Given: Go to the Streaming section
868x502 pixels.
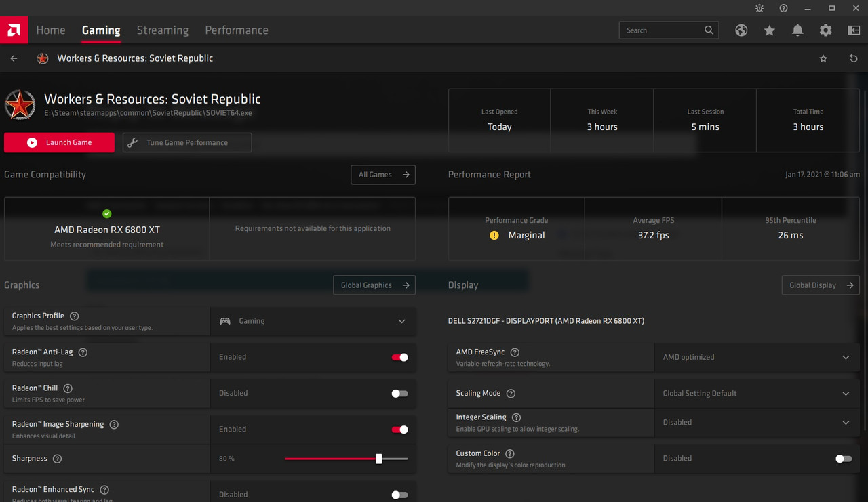Looking at the screenshot, I should 162,30.
